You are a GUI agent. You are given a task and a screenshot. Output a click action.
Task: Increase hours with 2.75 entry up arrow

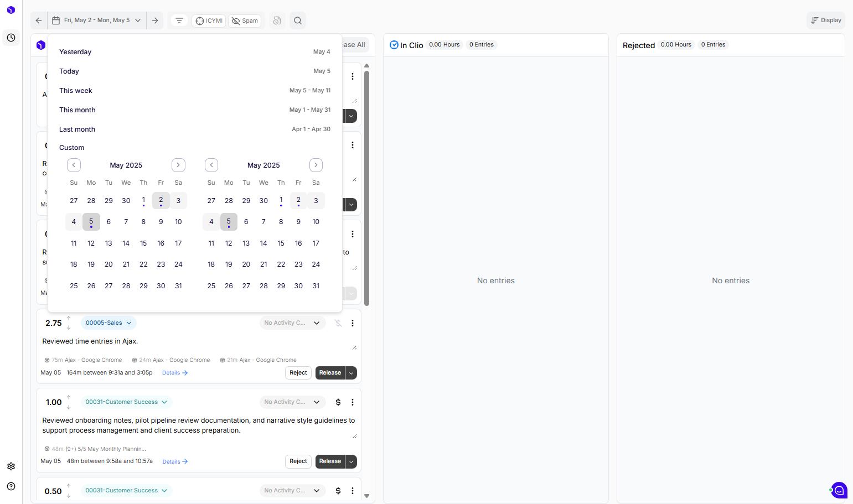point(69,318)
